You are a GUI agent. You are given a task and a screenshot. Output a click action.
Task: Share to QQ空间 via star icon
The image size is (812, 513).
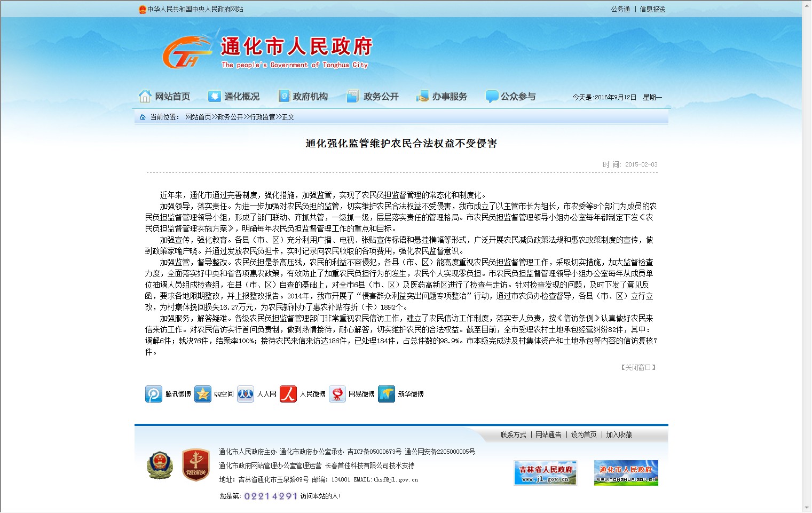(x=203, y=394)
